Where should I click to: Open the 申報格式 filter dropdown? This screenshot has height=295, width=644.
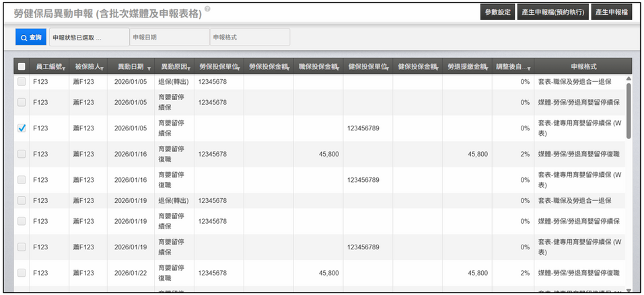click(x=250, y=37)
